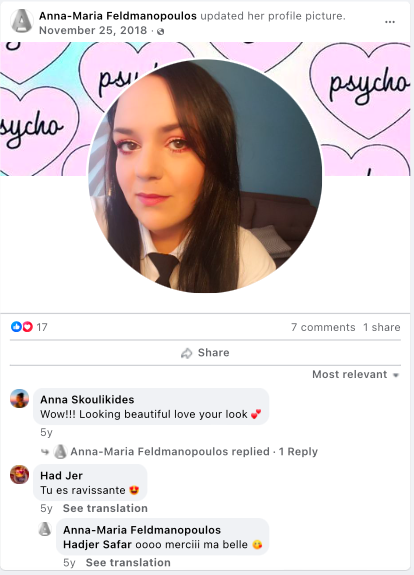The width and height of the screenshot is (414, 575).
Task: Open the three-dot post options menu
Action: click(390, 22)
